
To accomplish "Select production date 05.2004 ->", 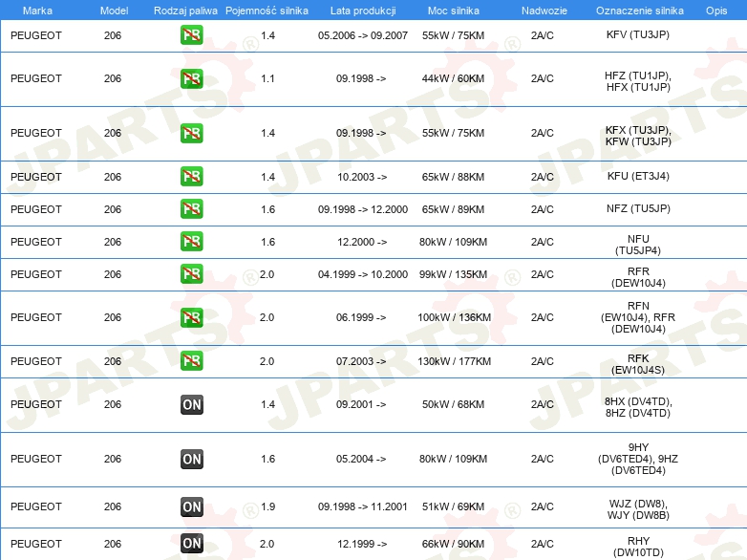I will point(361,459).
